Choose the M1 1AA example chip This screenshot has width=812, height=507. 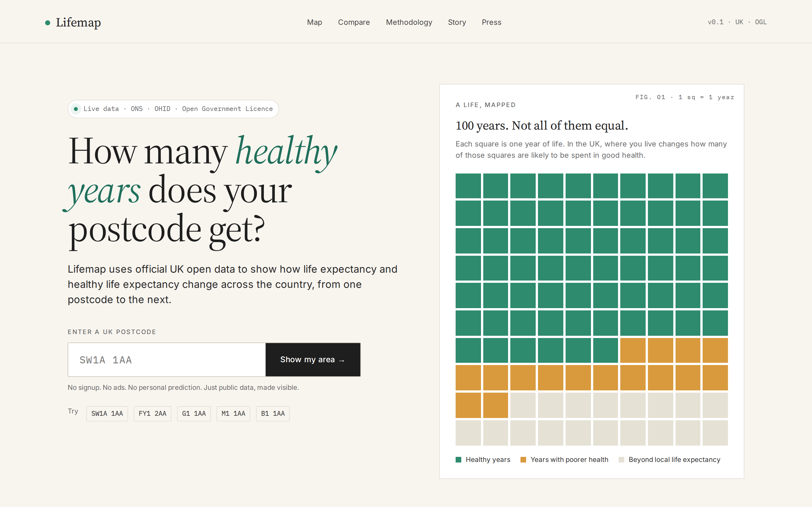pos(233,413)
